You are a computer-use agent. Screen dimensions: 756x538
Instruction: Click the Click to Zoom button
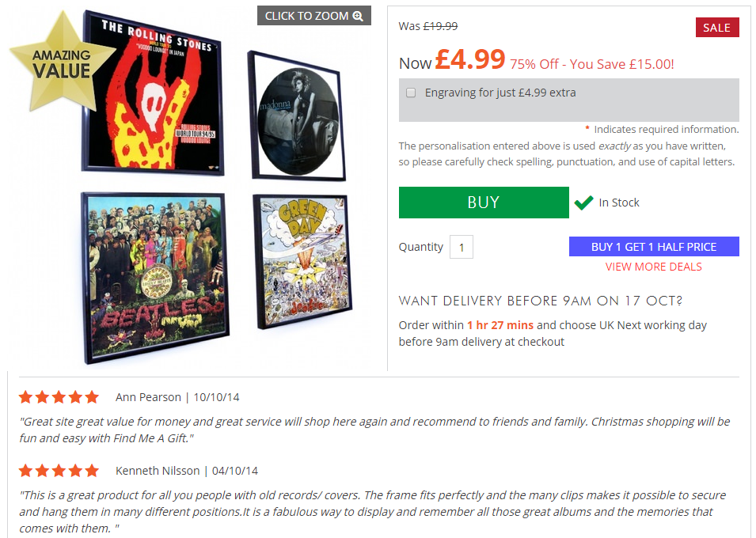click(313, 16)
